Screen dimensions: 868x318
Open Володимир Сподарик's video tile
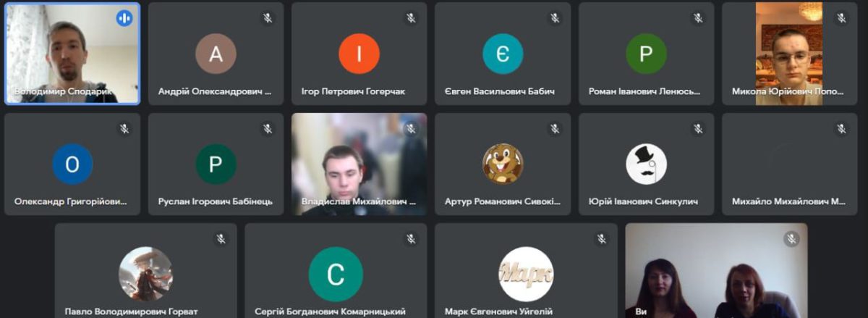tap(72, 54)
